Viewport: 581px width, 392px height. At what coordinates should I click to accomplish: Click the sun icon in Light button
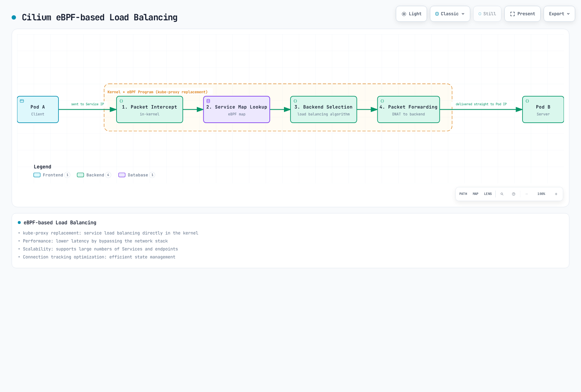point(404,14)
